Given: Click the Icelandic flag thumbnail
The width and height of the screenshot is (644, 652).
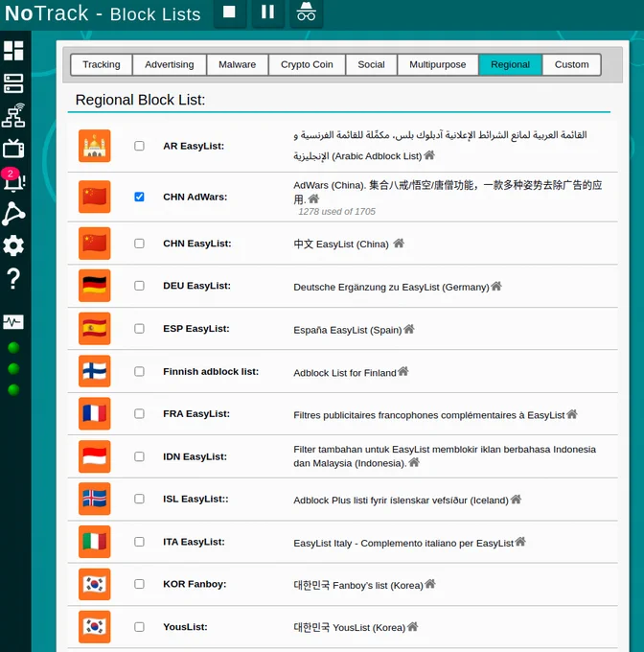Looking at the screenshot, I should point(95,499).
